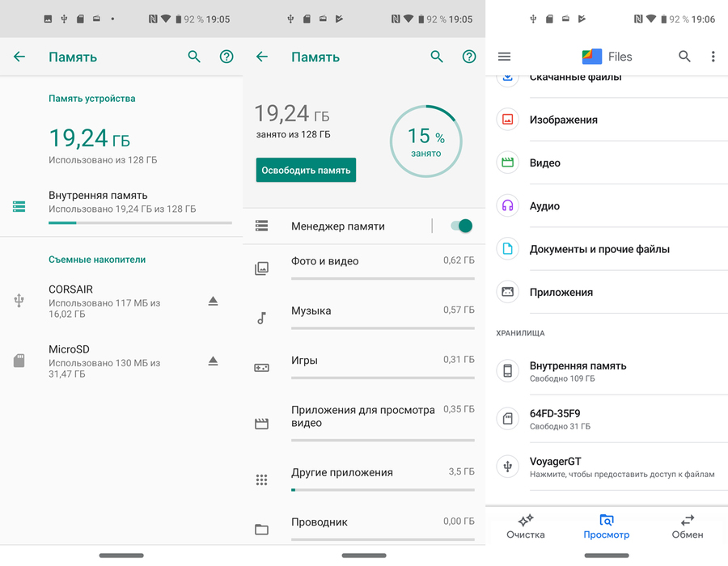Tap the folder icon beside Проводник

(261, 530)
